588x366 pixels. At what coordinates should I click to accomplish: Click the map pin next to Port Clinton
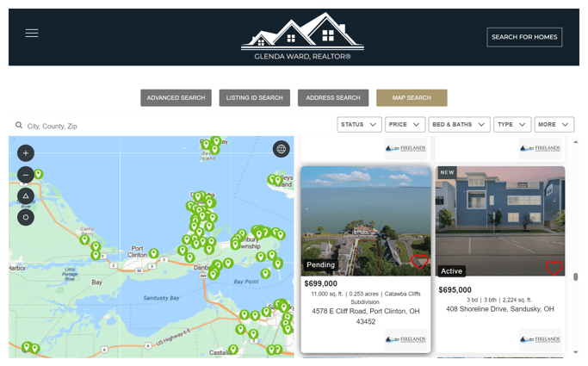(153, 253)
